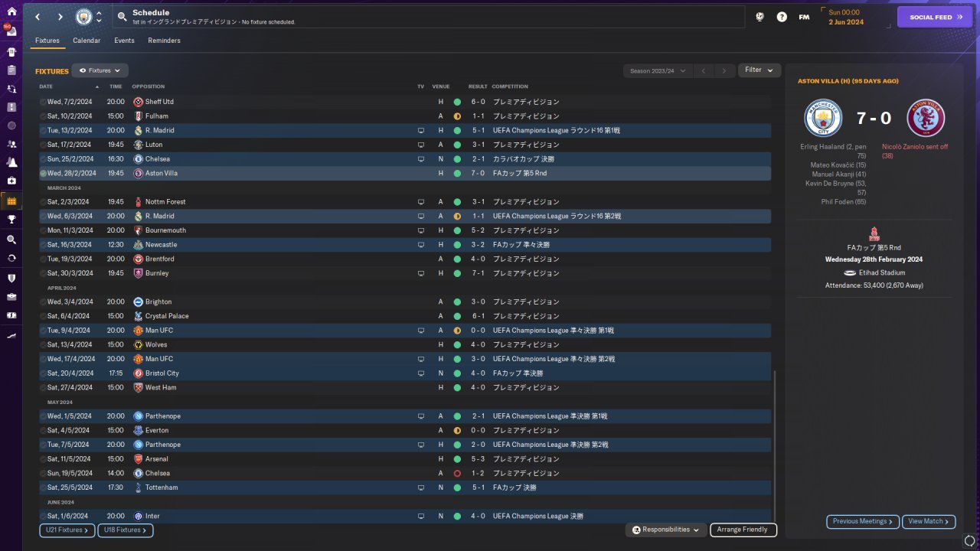Image resolution: width=980 pixels, height=551 pixels.
Task: Open the Inbox icon with the notification badge
Action: tap(11, 31)
